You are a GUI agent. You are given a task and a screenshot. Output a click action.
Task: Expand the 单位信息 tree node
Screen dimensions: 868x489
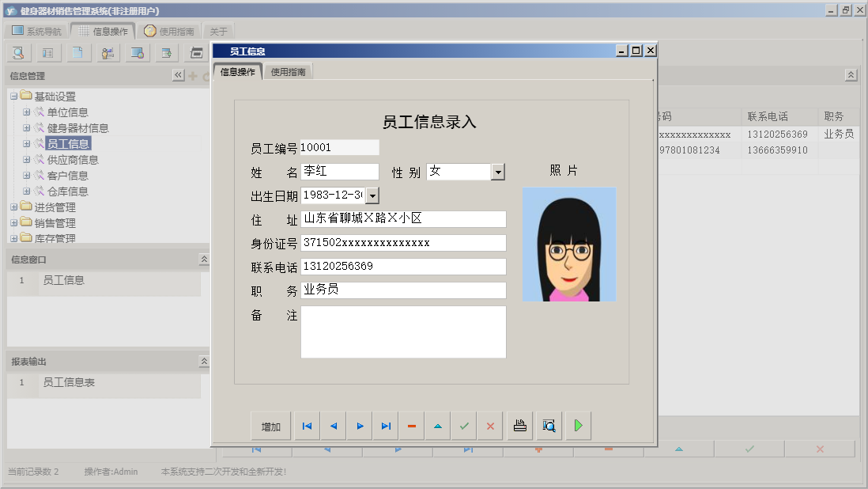[x=26, y=112]
